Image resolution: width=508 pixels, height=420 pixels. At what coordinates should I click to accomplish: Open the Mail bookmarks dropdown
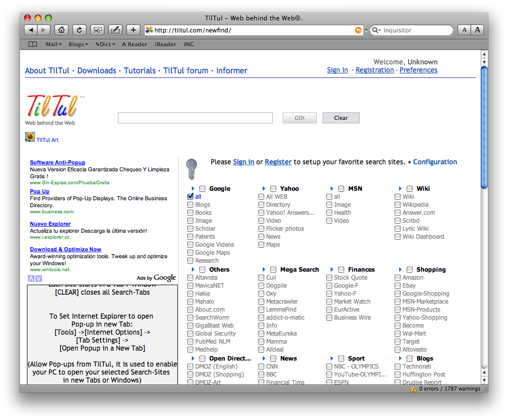tap(54, 44)
